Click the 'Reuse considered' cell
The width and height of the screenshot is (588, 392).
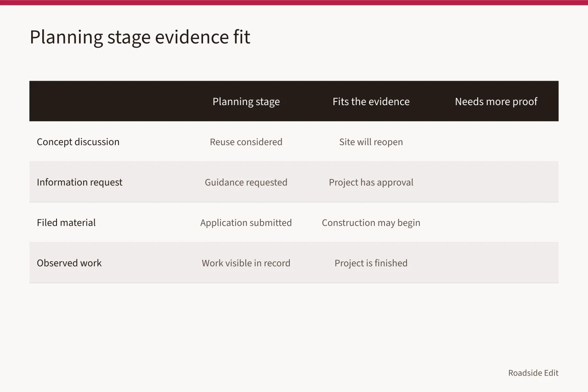(x=246, y=142)
